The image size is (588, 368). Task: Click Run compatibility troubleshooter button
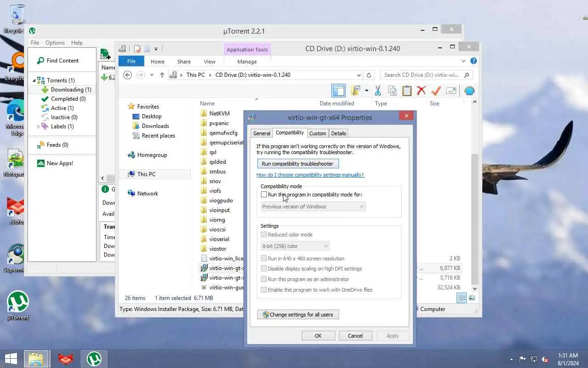point(298,164)
